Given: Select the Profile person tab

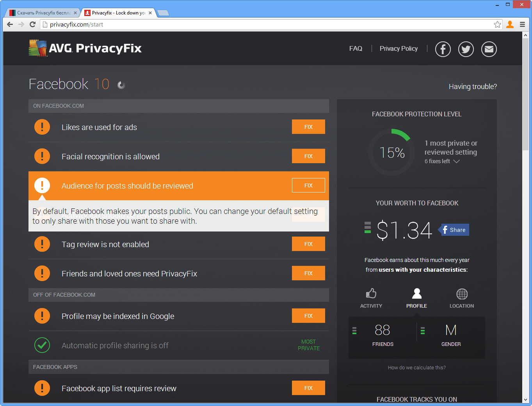Looking at the screenshot, I should (x=416, y=299).
